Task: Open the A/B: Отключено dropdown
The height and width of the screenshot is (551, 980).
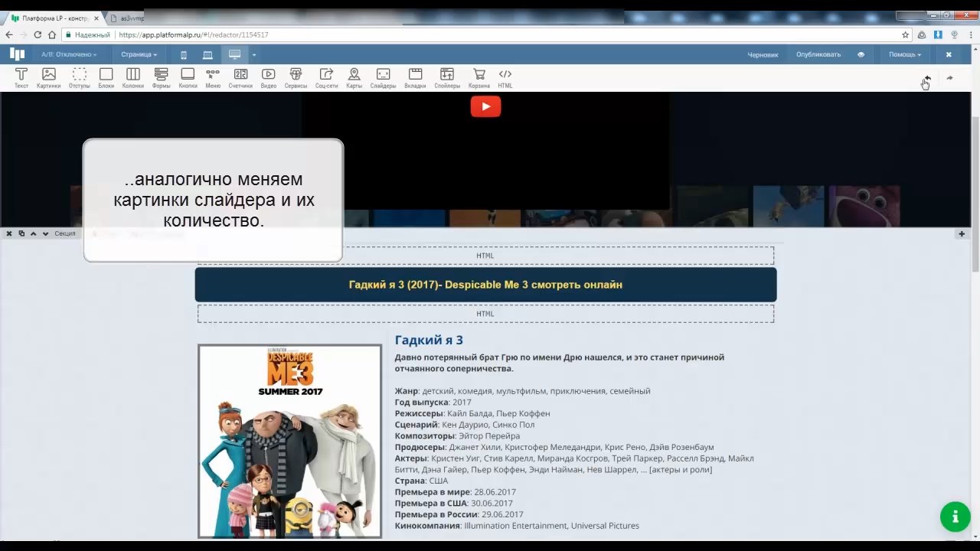Action: pos(69,54)
